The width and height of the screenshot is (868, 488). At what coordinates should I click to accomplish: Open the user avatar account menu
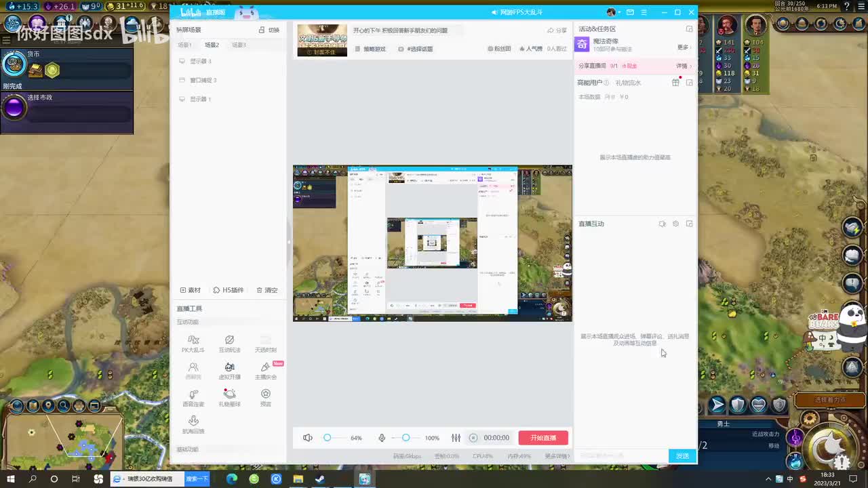[x=612, y=12]
